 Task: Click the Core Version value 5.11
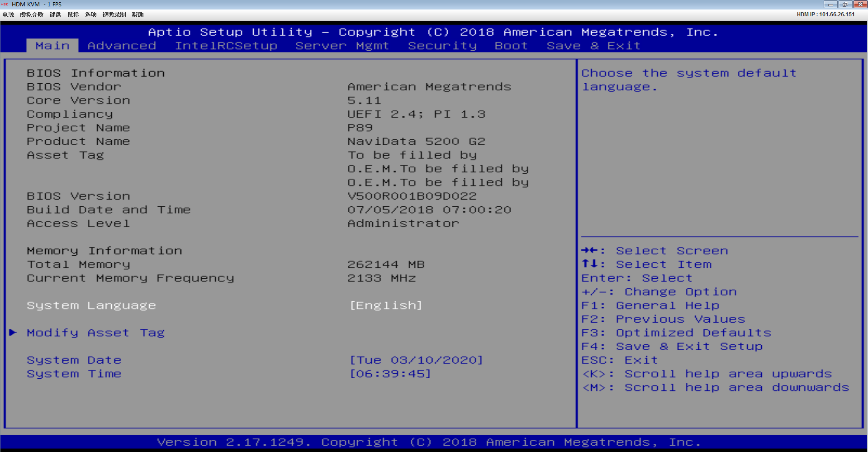[x=364, y=100]
